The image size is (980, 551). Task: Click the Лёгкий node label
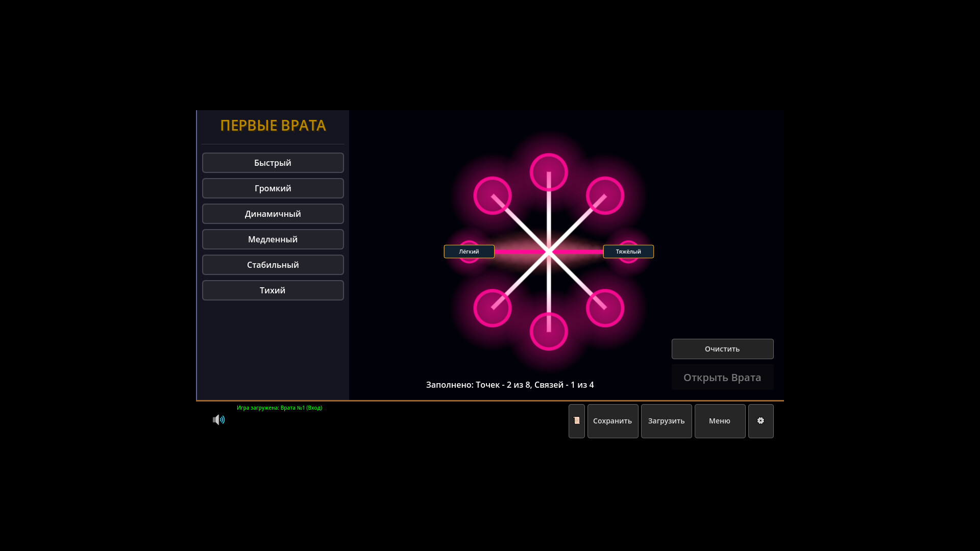[x=469, y=252]
